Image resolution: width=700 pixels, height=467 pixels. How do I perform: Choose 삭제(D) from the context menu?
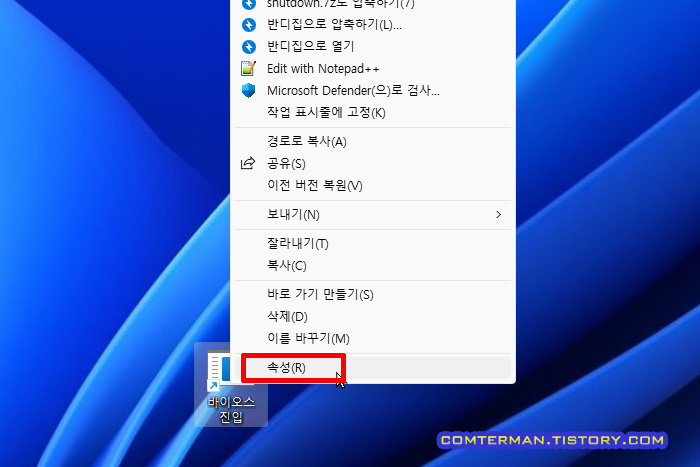373,317
